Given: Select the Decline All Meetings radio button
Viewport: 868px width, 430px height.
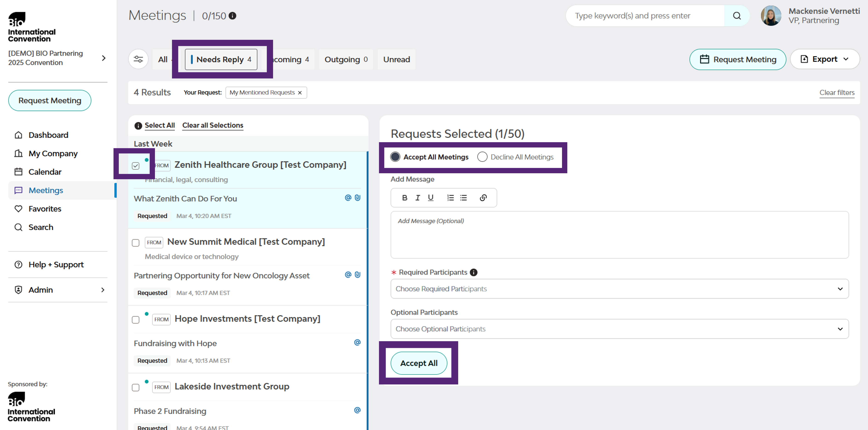Looking at the screenshot, I should click(482, 157).
